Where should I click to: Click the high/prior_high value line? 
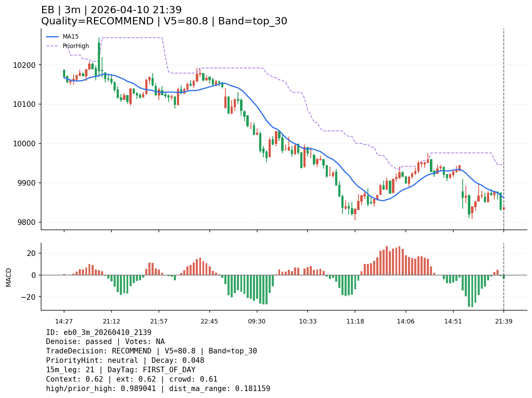click(158, 389)
